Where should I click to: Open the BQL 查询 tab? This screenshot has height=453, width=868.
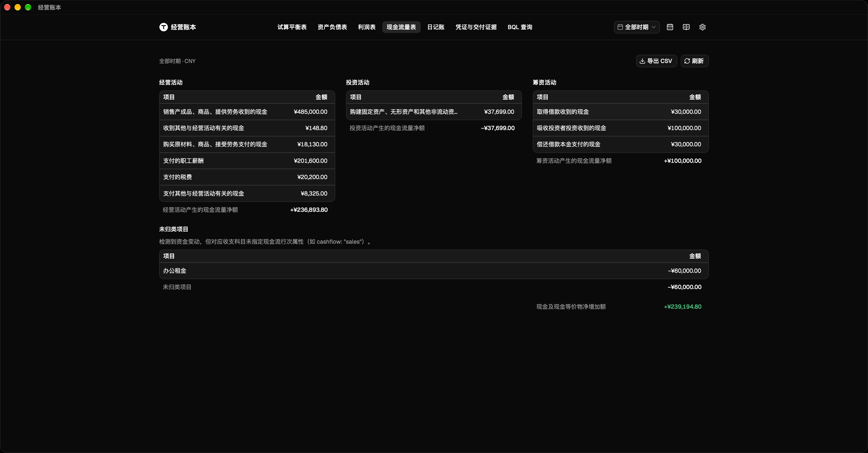(x=520, y=27)
